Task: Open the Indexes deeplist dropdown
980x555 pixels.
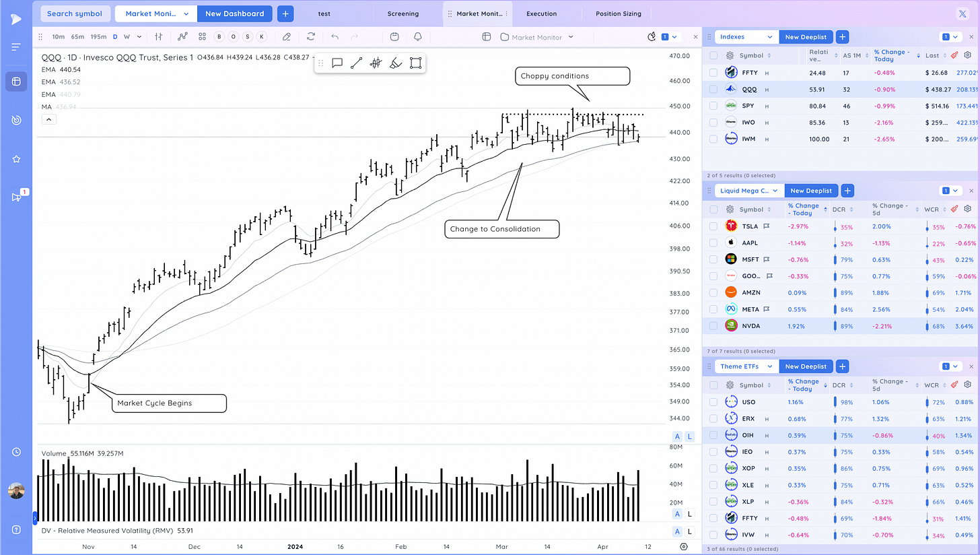Action: tap(746, 37)
